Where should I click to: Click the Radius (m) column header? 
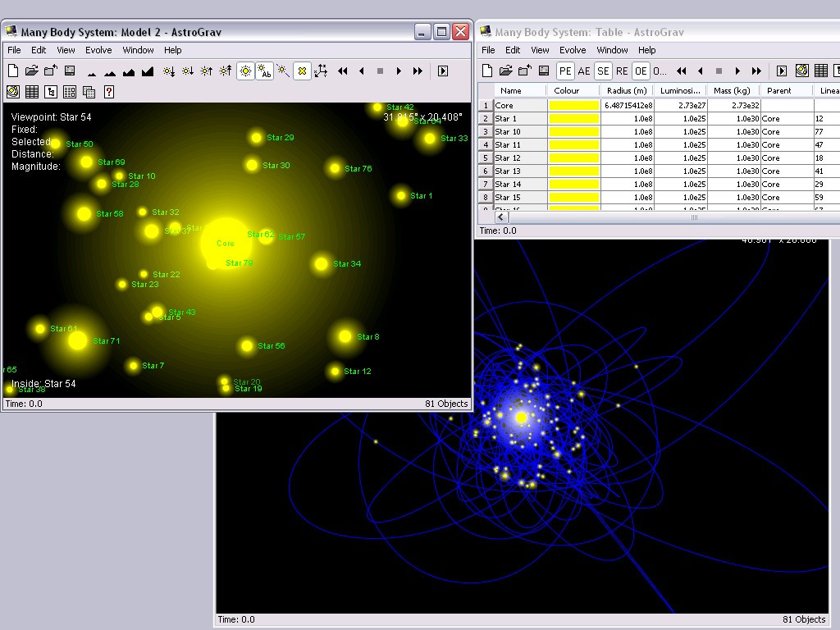point(627,90)
